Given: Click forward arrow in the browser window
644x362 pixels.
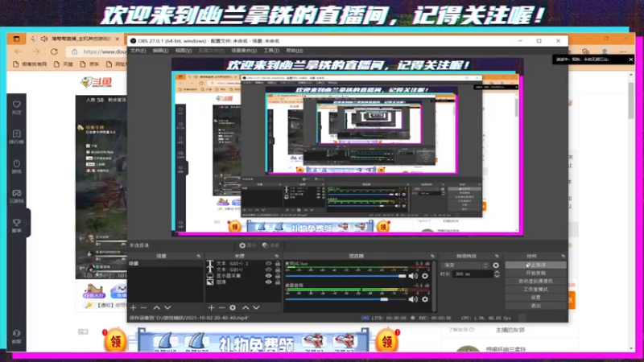Looking at the screenshot, I should coord(36,51).
